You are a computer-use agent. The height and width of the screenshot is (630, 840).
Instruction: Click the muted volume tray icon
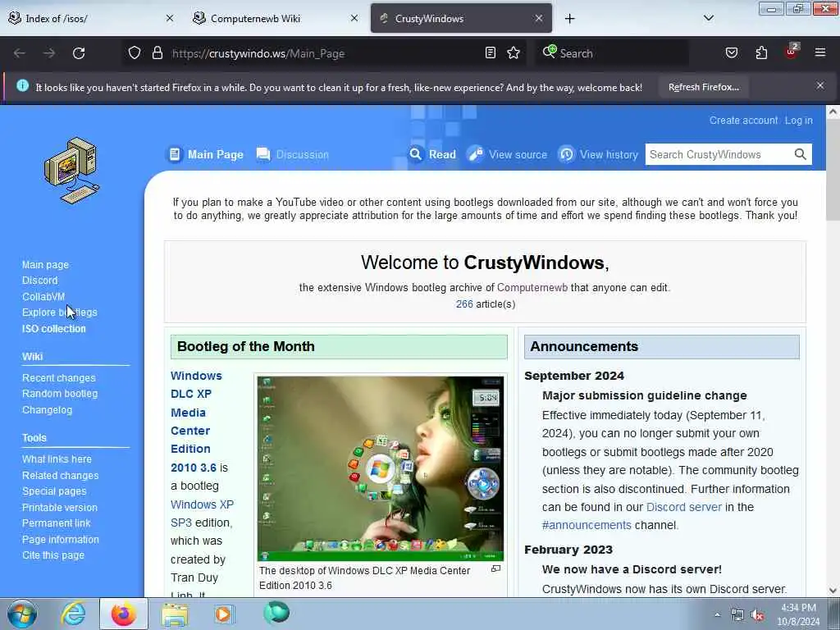(757, 615)
